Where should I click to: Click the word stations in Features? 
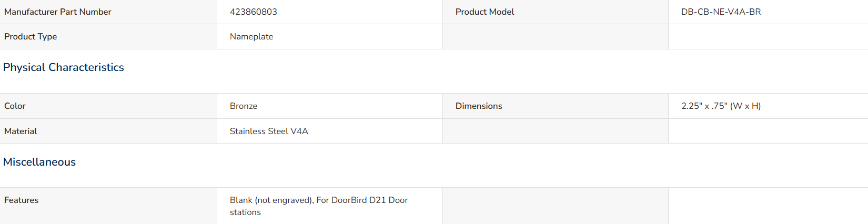[245, 212]
